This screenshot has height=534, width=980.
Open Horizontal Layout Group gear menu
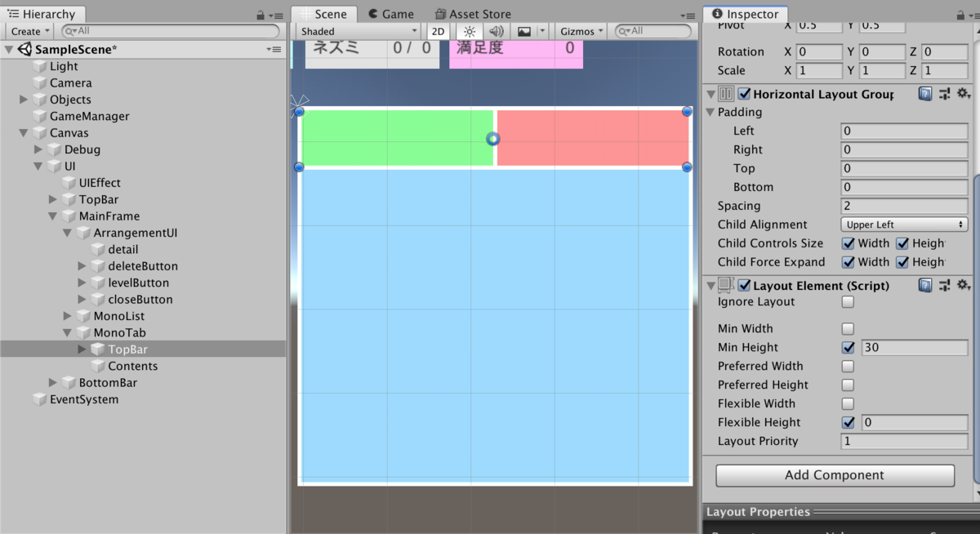(963, 94)
